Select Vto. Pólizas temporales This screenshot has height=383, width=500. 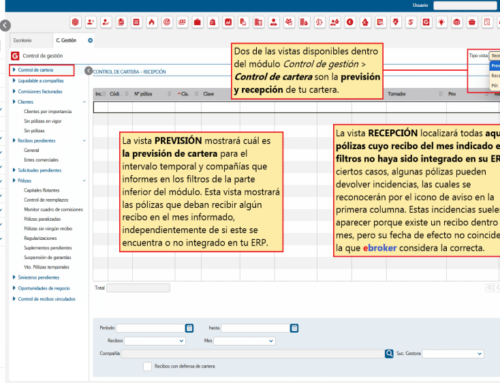pyautogui.click(x=46, y=267)
